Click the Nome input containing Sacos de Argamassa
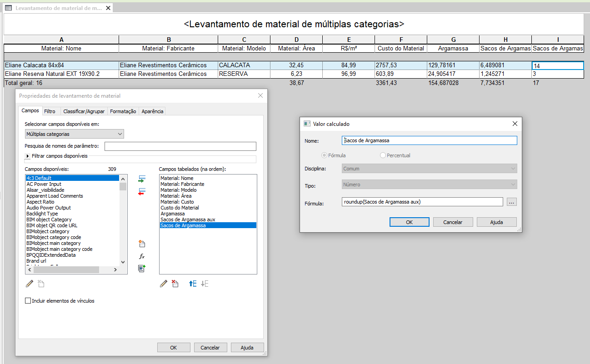 coord(429,140)
